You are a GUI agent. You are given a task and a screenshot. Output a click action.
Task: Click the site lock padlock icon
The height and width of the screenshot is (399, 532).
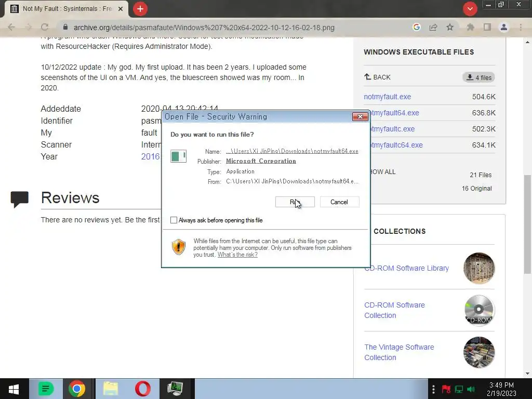(65, 27)
